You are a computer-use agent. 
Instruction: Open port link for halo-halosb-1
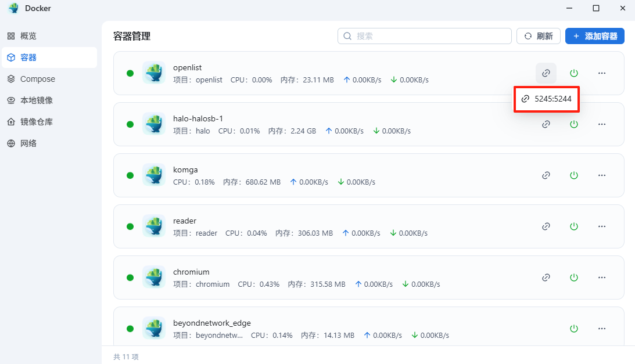click(546, 124)
